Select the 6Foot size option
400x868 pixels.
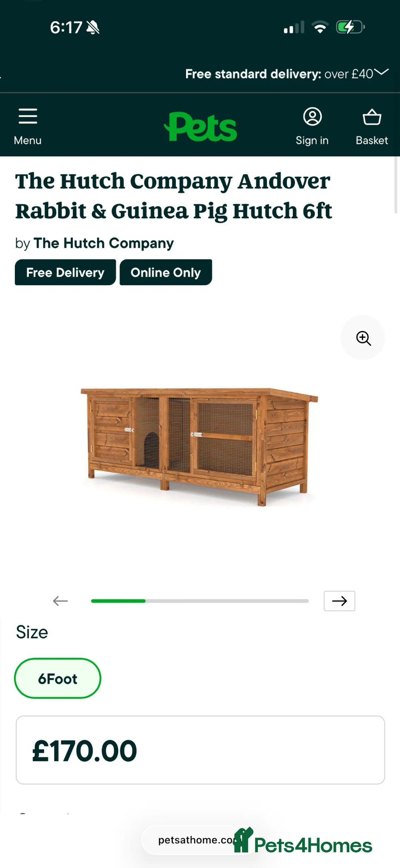pos(58,678)
